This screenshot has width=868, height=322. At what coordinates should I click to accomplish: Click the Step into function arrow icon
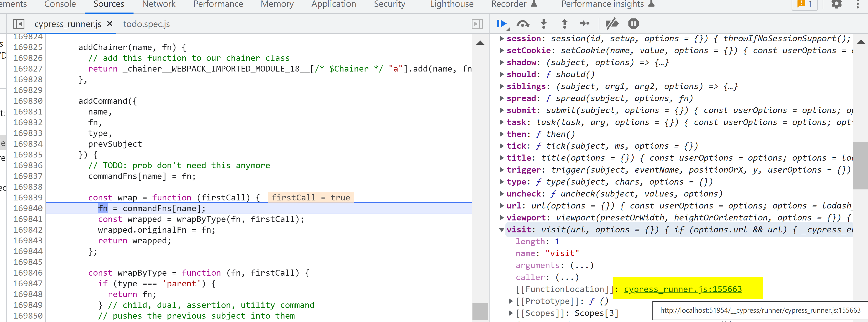tap(544, 24)
